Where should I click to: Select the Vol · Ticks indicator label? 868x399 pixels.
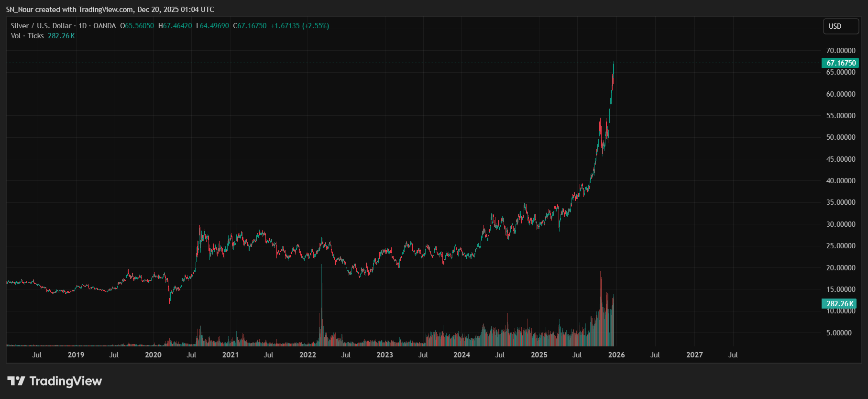[27, 36]
